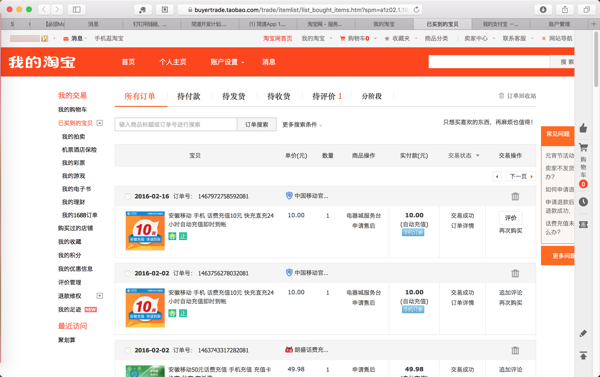Click 中国移动 shop shield icon for 2016-02-16 order

[289, 196]
